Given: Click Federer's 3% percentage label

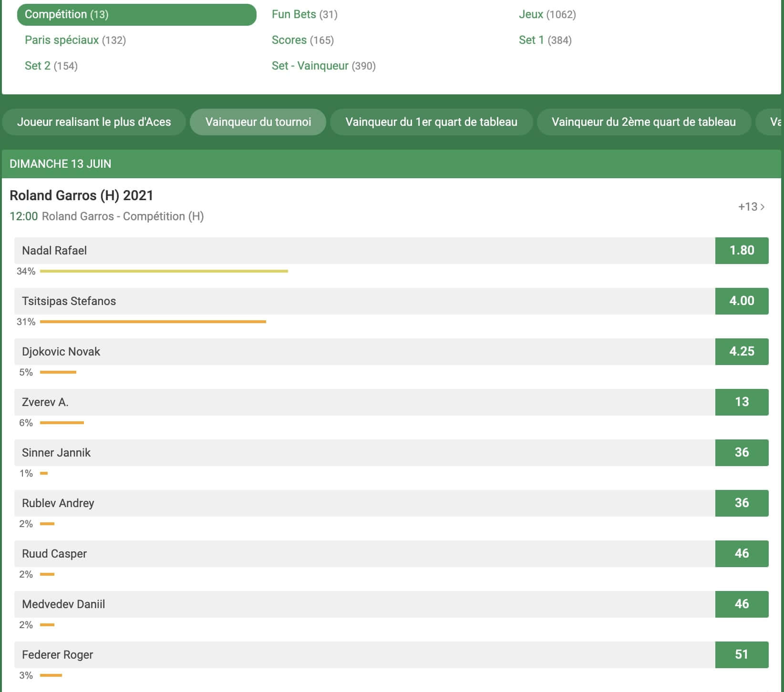Looking at the screenshot, I should point(26,675).
